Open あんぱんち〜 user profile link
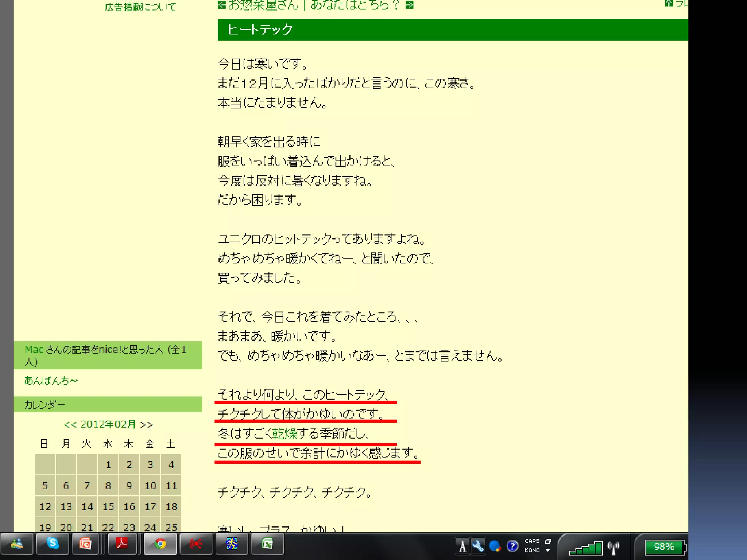The height and width of the screenshot is (560, 747). (51, 381)
